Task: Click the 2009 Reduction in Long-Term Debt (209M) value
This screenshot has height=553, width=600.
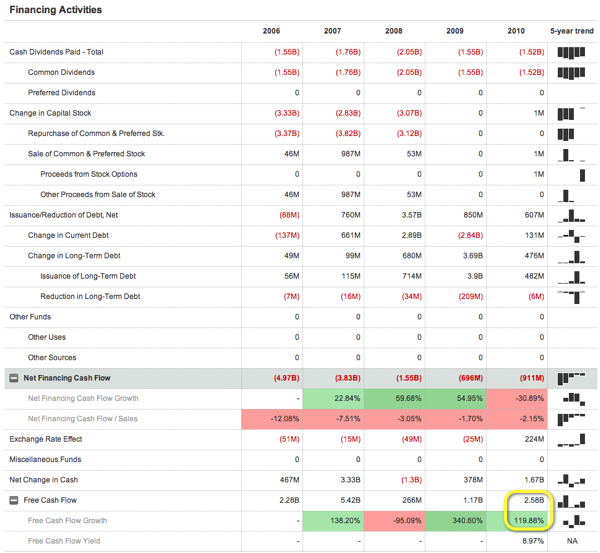Action: coord(471,297)
